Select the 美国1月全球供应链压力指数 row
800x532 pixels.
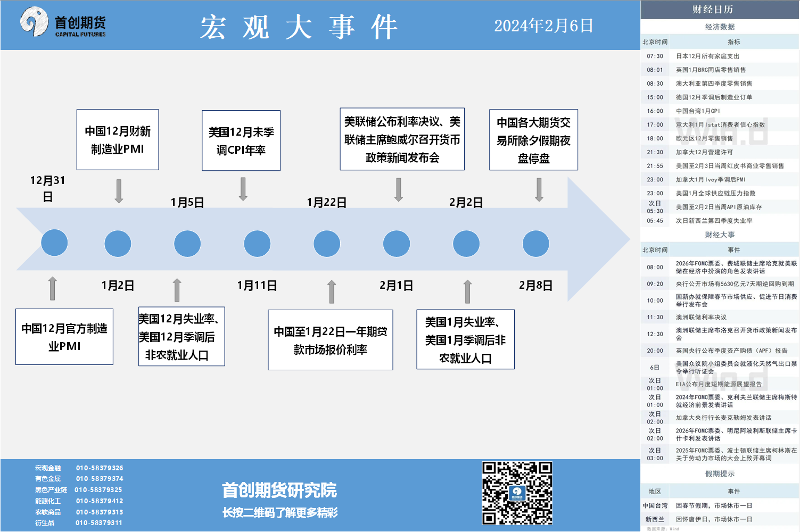point(720,193)
